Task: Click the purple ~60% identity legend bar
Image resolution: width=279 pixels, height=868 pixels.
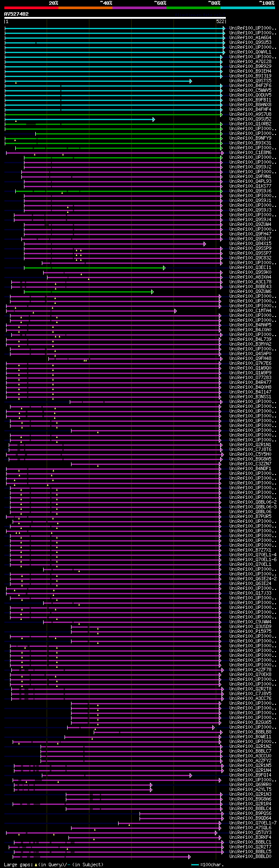Action: 139,8
